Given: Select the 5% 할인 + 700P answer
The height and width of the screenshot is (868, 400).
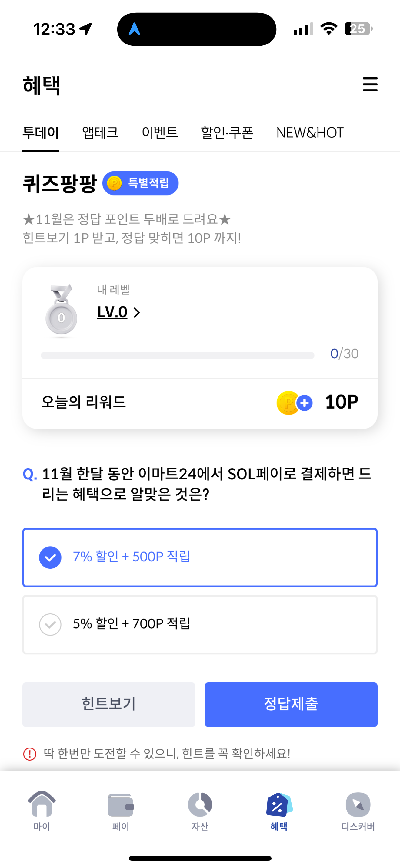Looking at the screenshot, I should pos(200,624).
